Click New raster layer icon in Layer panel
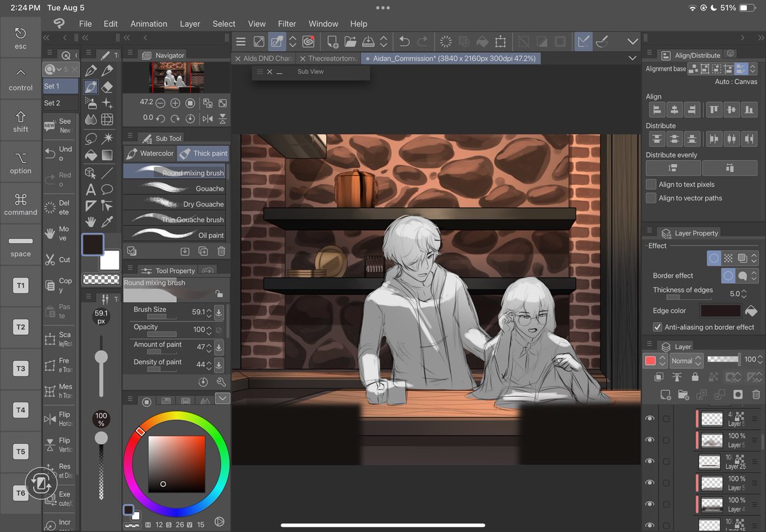Image resolution: width=766 pixels, height=532 pixels. [666, 395]
